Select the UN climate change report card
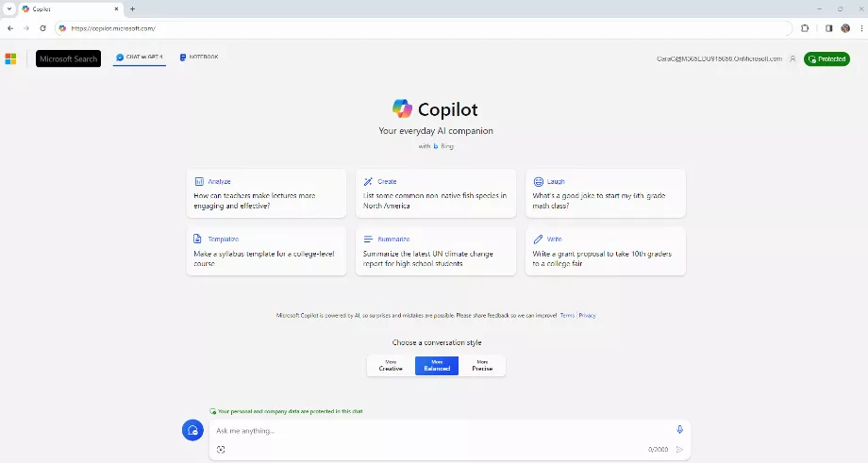This screenshot has height=463, width=868. pos(436,251)
